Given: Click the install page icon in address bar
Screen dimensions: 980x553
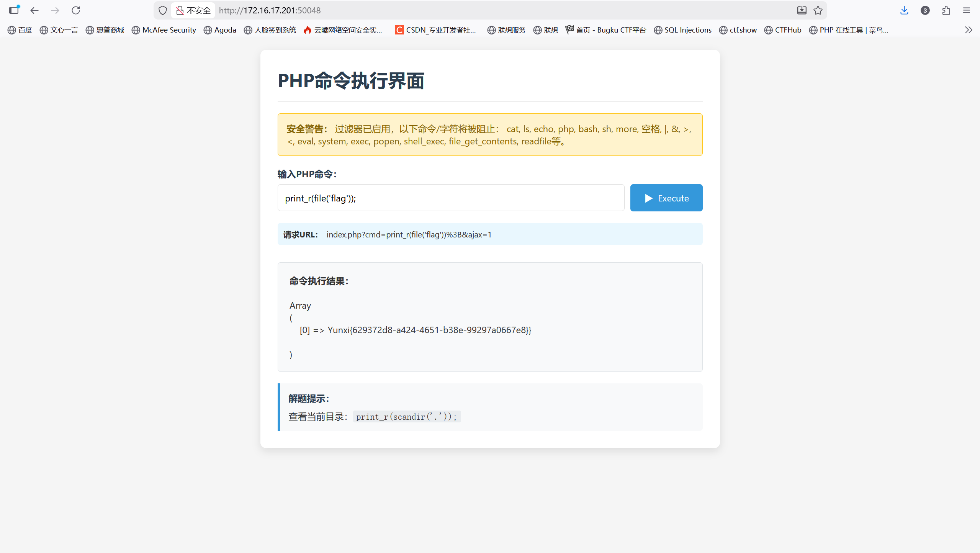Looking at the screenshot, I should pyautogui.click(x=802, y=10).
